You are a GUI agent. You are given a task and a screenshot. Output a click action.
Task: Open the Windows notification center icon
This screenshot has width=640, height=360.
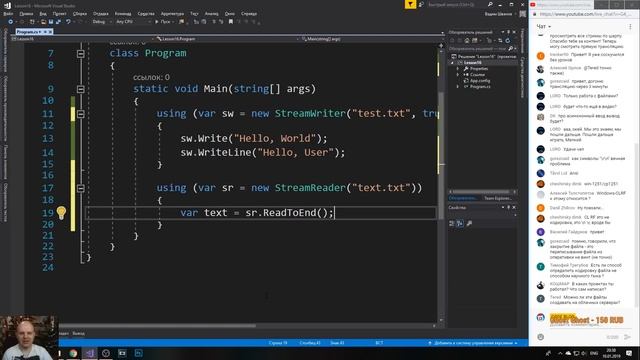point(629,353)
